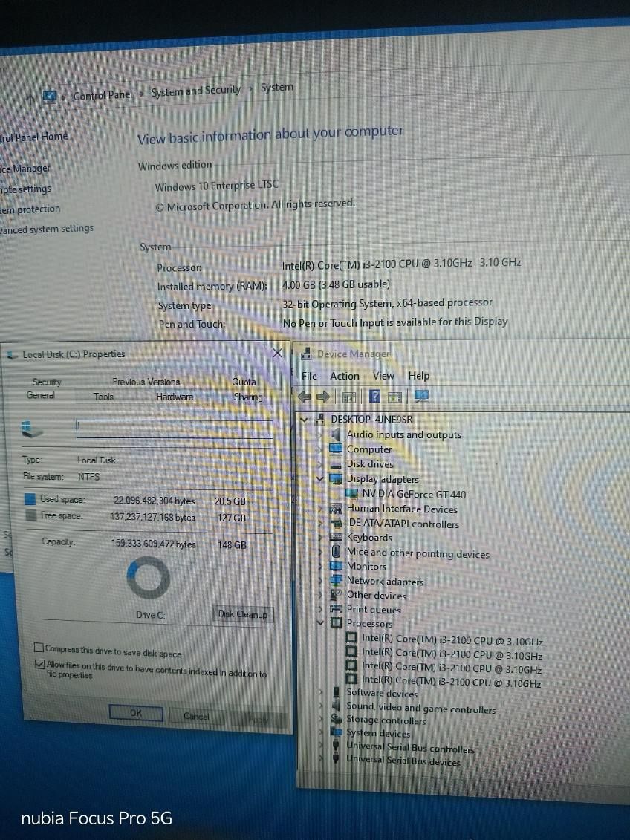Click the drive icon in Local Disk Properties
The width and height of the screenshot is (630, 840).
click(x=31, y=429)
